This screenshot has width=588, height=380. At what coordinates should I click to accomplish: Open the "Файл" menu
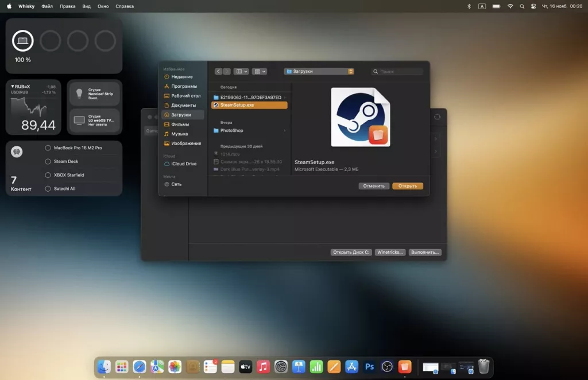coord(47,6)
